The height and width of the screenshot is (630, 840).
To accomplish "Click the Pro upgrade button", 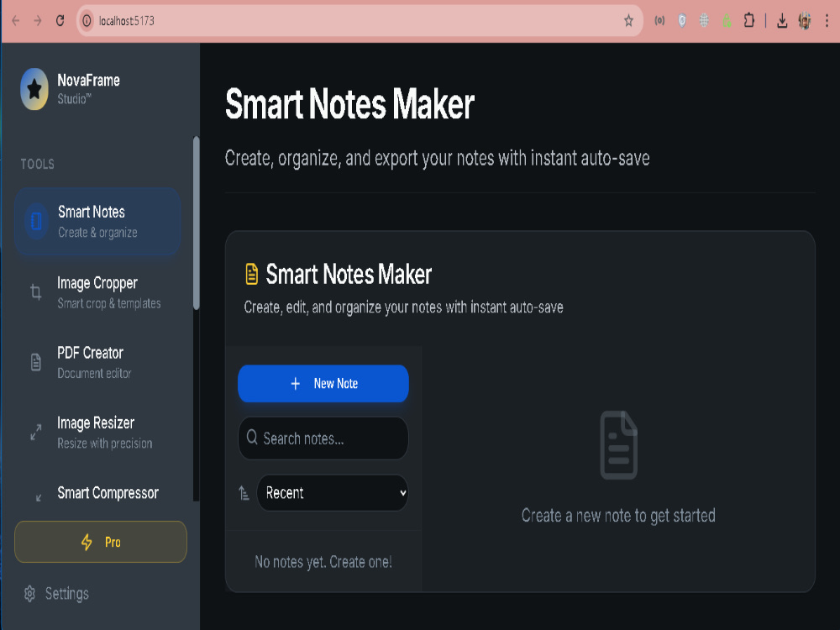I will point(101,542).
